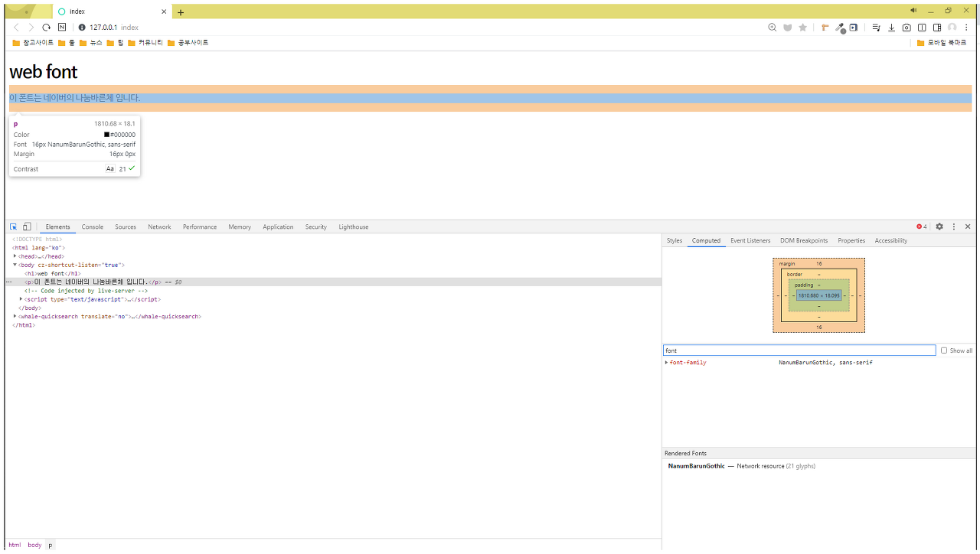The image size is (980, 554).
Task: Open the Network tab
Action: click(159, 226)
